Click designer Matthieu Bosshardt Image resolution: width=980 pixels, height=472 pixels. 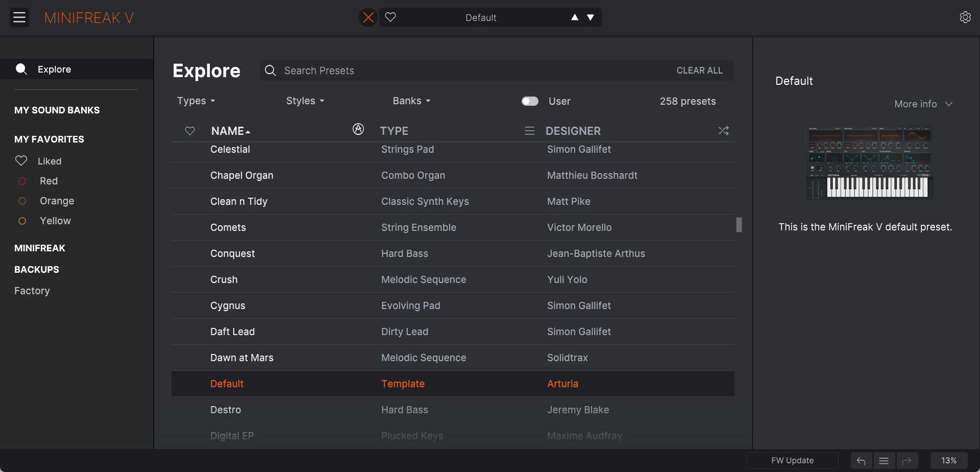coord(592,175)
